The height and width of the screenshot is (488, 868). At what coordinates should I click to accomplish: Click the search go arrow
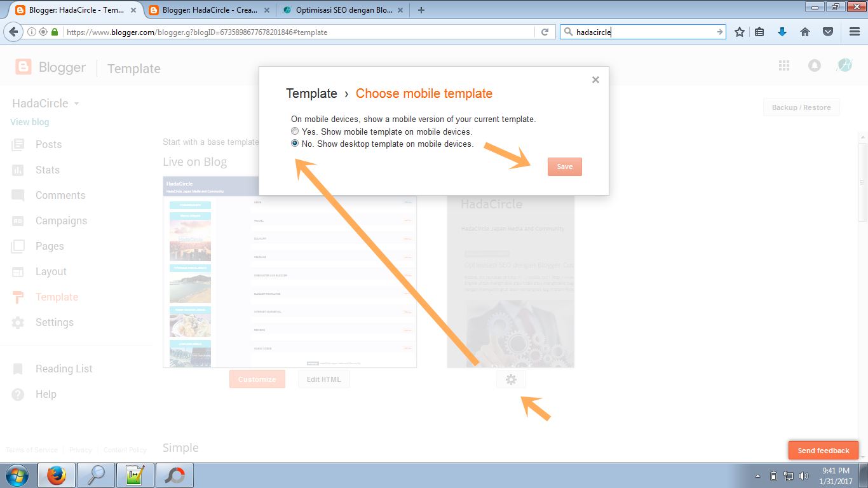tap(719, 32)
